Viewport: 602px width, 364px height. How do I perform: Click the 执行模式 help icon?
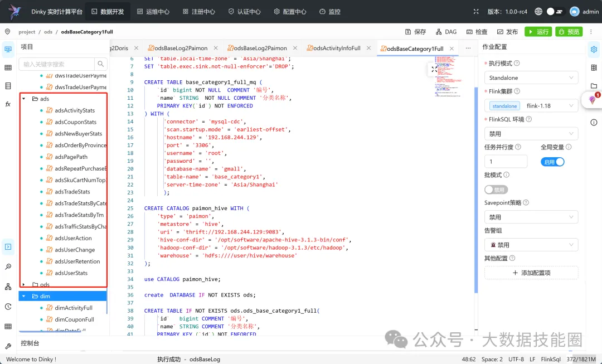click(517, 63)
